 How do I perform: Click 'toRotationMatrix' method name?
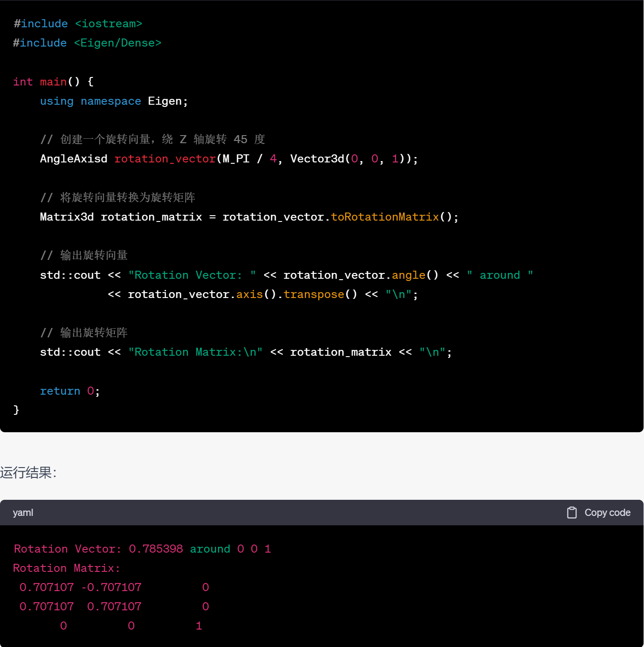click(385, 217)
